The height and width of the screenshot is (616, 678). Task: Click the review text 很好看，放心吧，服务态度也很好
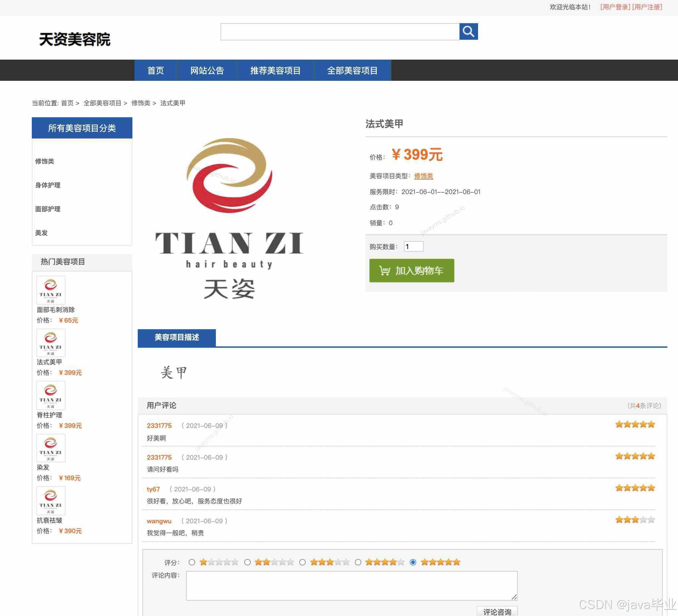point(194,501)
